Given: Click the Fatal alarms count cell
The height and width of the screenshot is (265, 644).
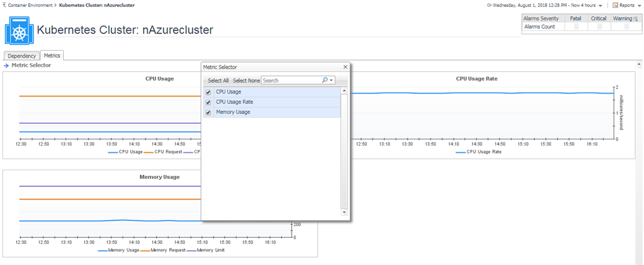Looking at the screenshot, I should [576, 26].
